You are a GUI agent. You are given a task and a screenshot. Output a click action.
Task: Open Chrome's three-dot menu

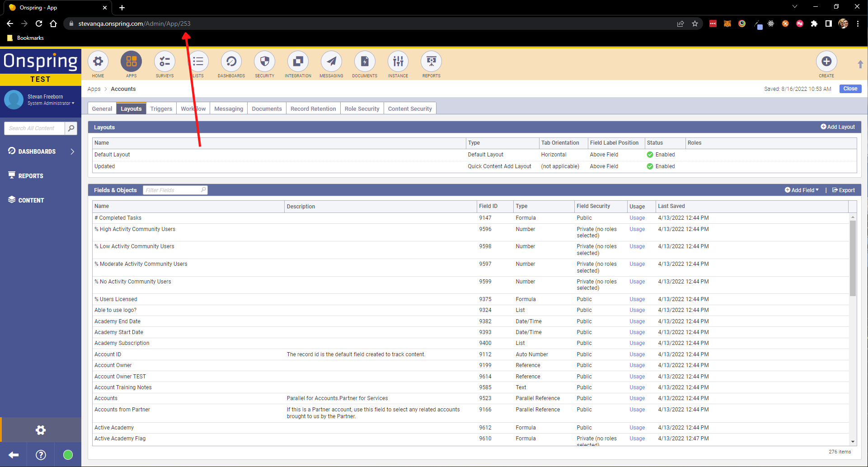pyautogui.click(x=858, y=24)
